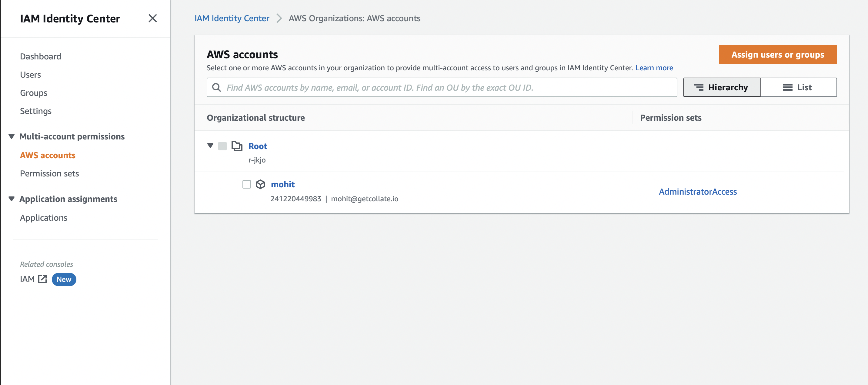Open the AdministratorAccess permission set
Image resolution: width=868 pixels, height=385 pixels.
tap(698, 192)
